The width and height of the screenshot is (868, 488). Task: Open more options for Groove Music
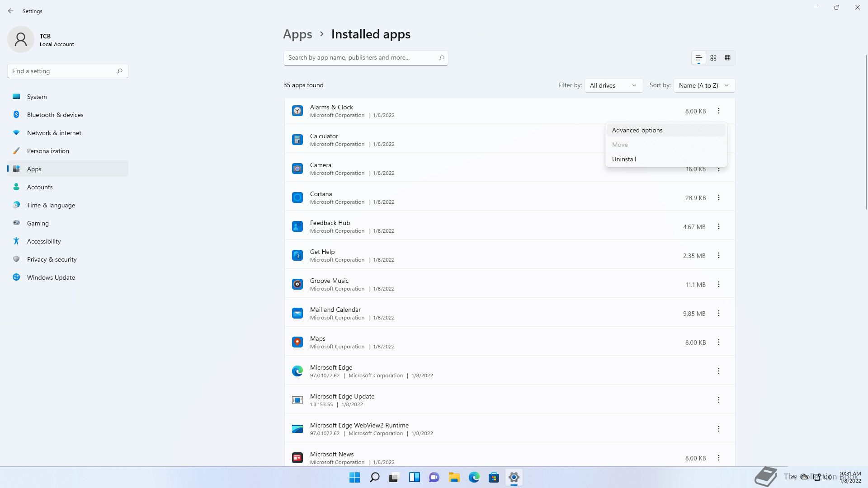point(719,284)
